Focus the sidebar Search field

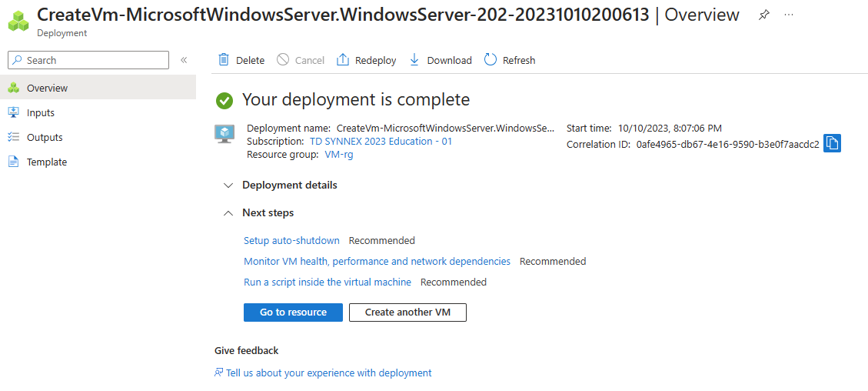click(88, 60)
